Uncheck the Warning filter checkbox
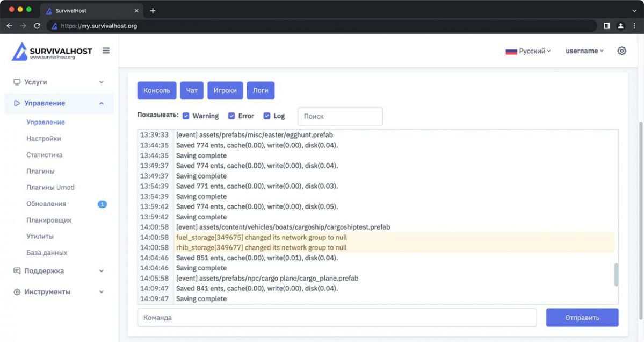The image size is (644, 342). pyautogui.click(x=186, y=116)
